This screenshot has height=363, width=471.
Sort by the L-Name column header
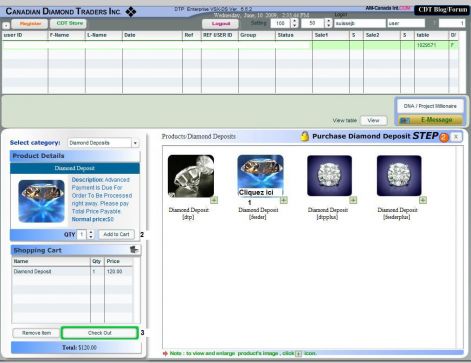click(x=104, y=35)
